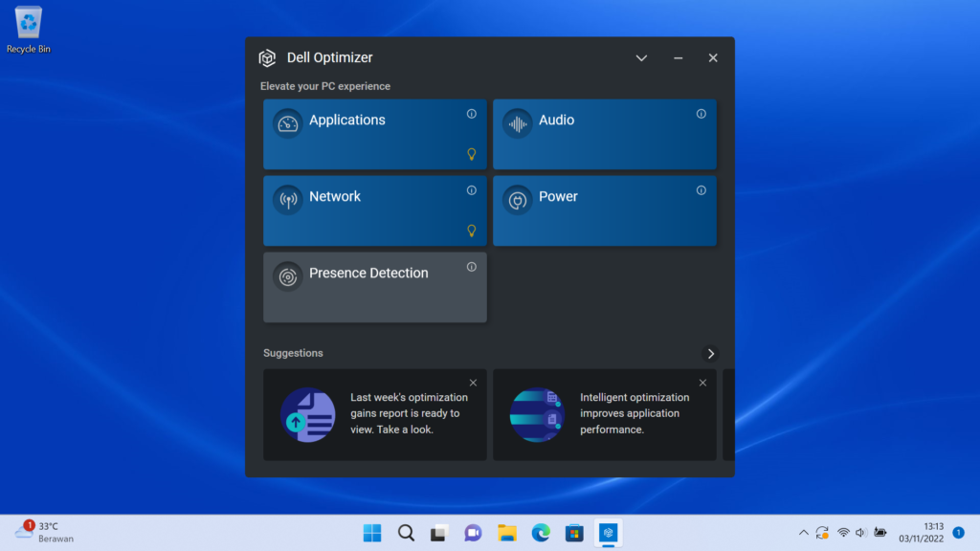
Task: Expand the Dell Optimizer dropdown chevron
Action: pos(641,58)
